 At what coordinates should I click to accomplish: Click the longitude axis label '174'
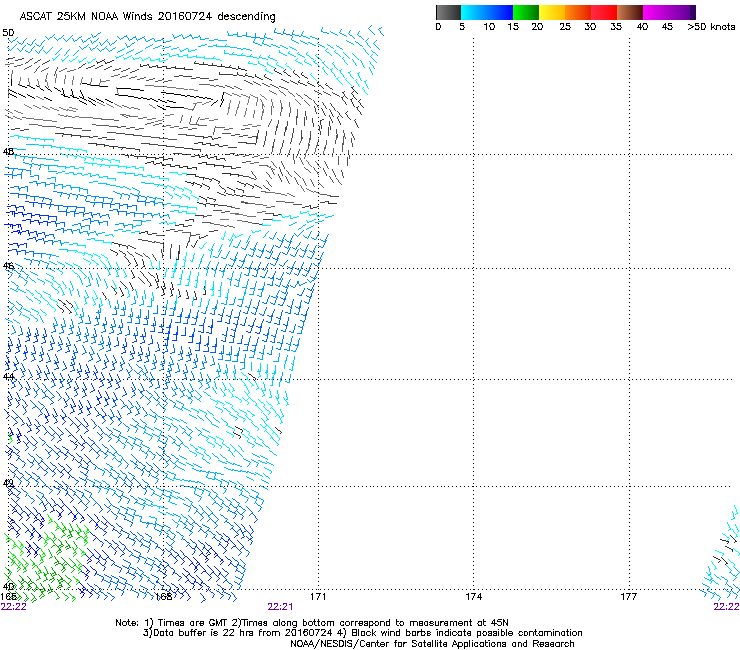point(473,597)
